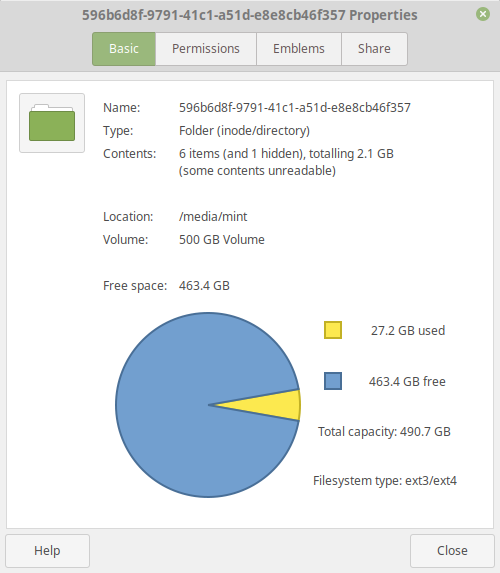Click the Close button

click(x=452, y=551)
